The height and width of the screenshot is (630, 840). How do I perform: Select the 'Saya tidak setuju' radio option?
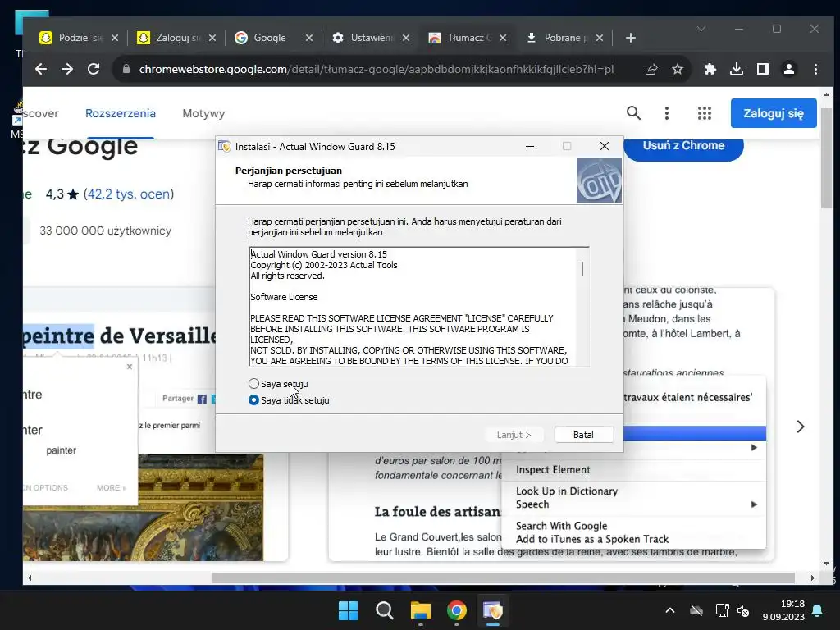click(289, 400)
